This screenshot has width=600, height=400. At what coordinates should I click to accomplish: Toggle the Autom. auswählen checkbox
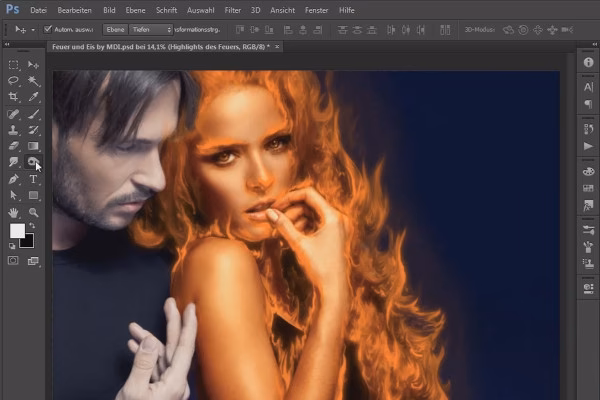[x=47, y=29]
